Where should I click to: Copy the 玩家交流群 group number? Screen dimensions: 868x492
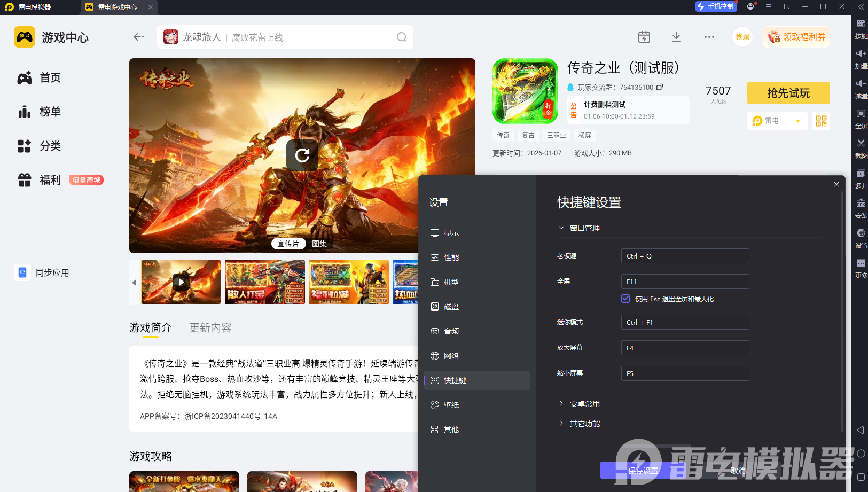pos(660,87)
